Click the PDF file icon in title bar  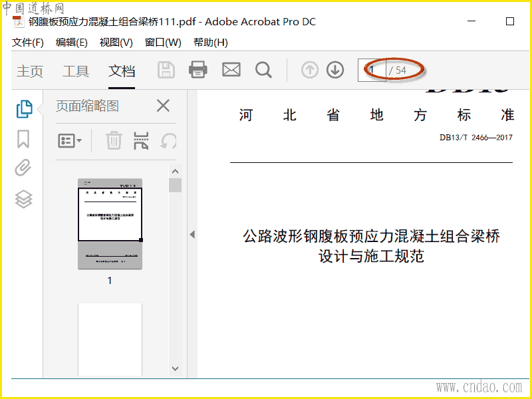(19, 21)
